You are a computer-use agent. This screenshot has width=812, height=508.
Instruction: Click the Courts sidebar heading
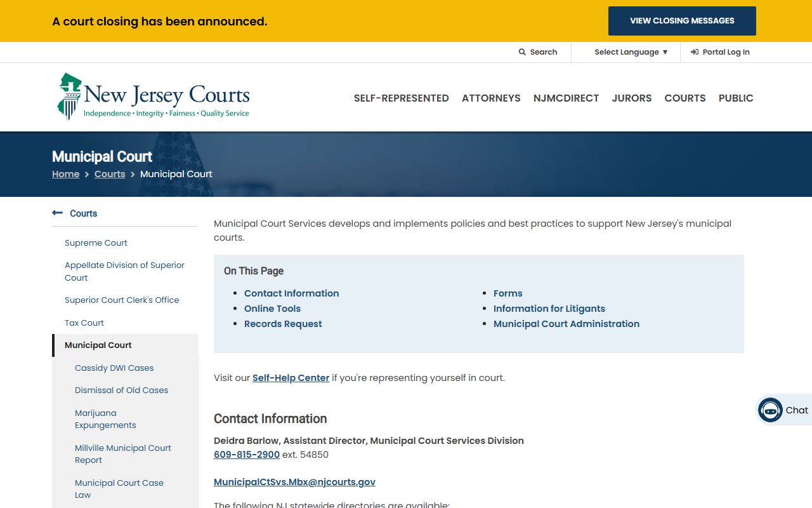(83, 213)
